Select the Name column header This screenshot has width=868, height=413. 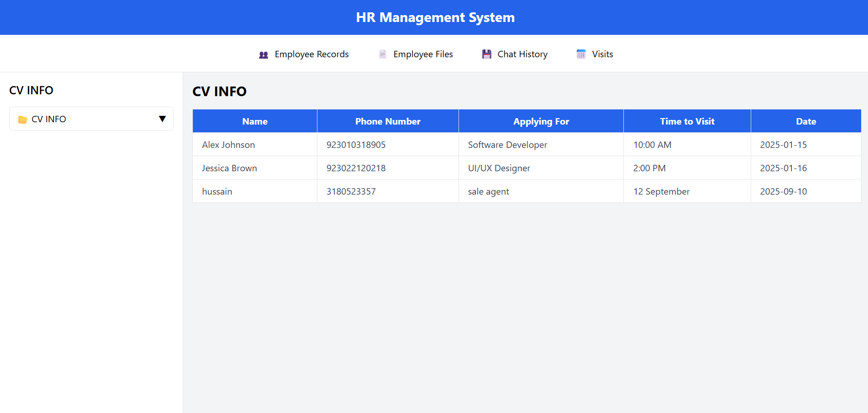[x=254, y=121]
